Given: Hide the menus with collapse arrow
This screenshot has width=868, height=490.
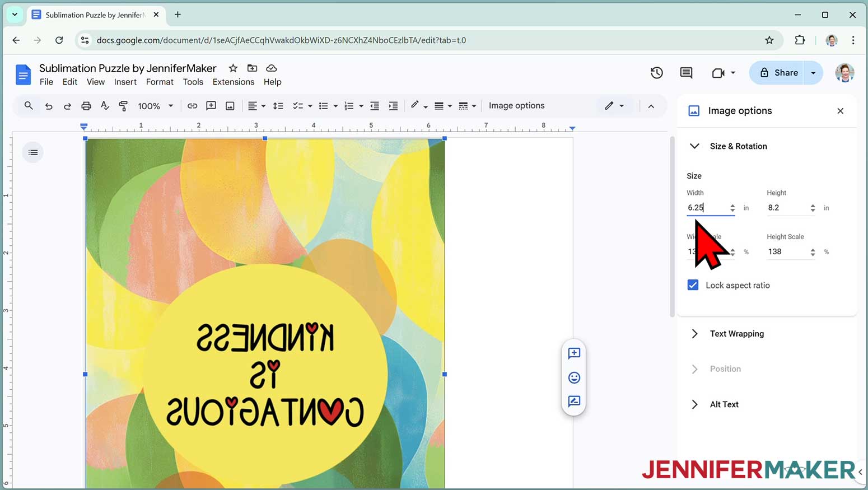Looking at the screenshot, I should (x=651, y=106).
